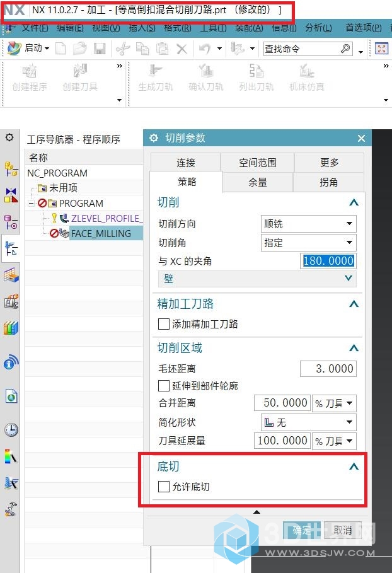Click the Copy icon in toolbar
Viewport: 392px width, 573px height.
[142, 49]
